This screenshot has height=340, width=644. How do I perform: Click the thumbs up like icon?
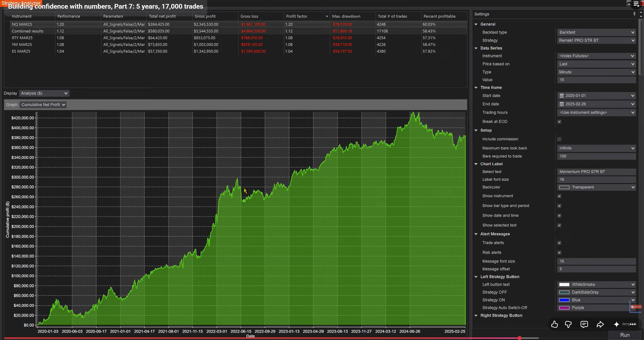coord(554,324)
